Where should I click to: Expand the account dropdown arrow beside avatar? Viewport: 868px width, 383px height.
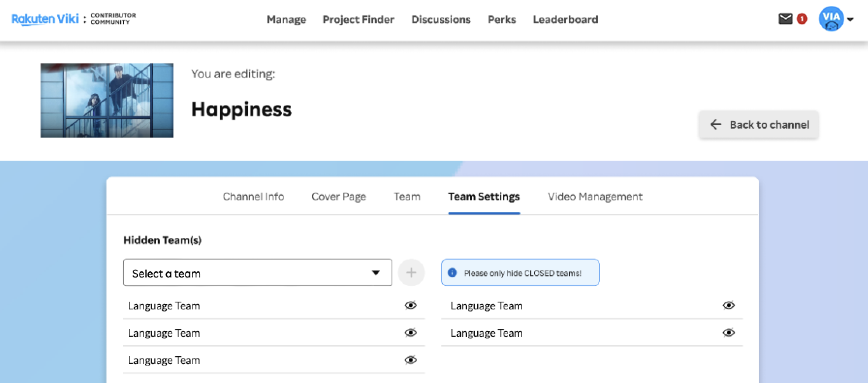[x=850, y=19]
